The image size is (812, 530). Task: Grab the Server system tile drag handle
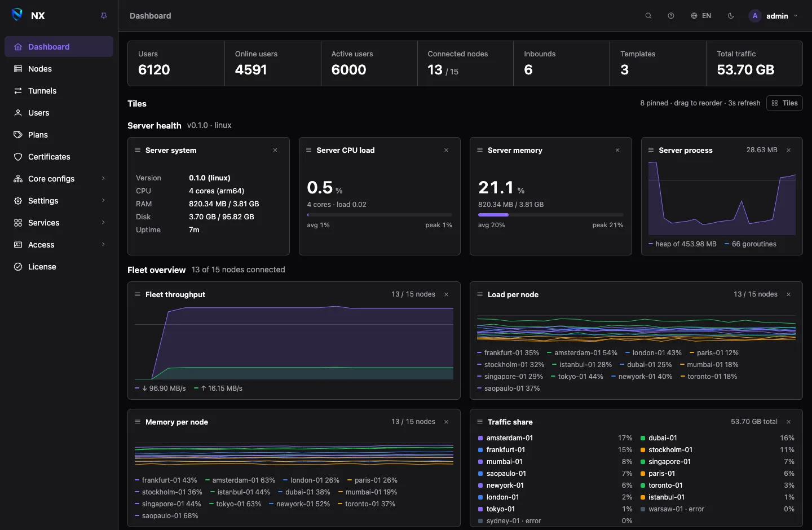click(x=138, y=150)
